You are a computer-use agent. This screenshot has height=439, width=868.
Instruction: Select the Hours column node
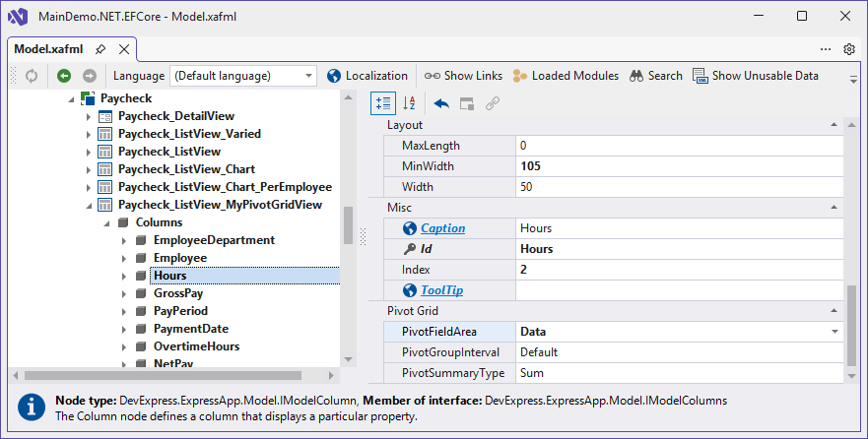(169, 276)
